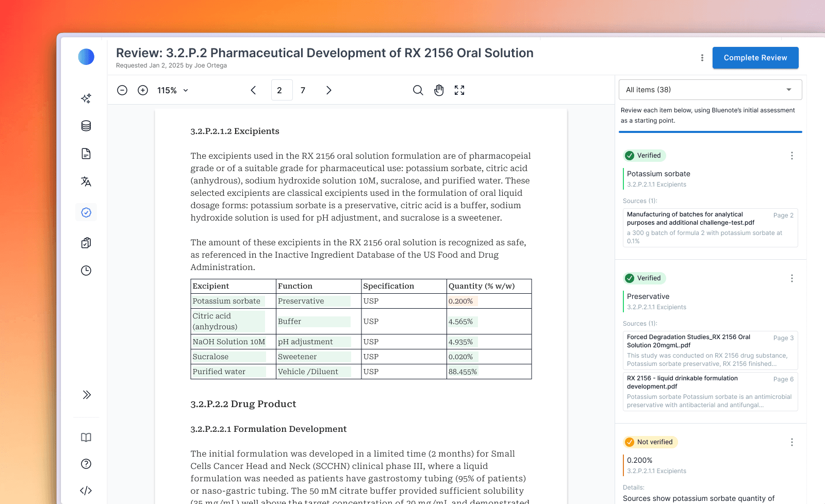Screen dimensions: 825x504
Task: Click the zoom in plus icon
Action: click(x=143, y=90)
